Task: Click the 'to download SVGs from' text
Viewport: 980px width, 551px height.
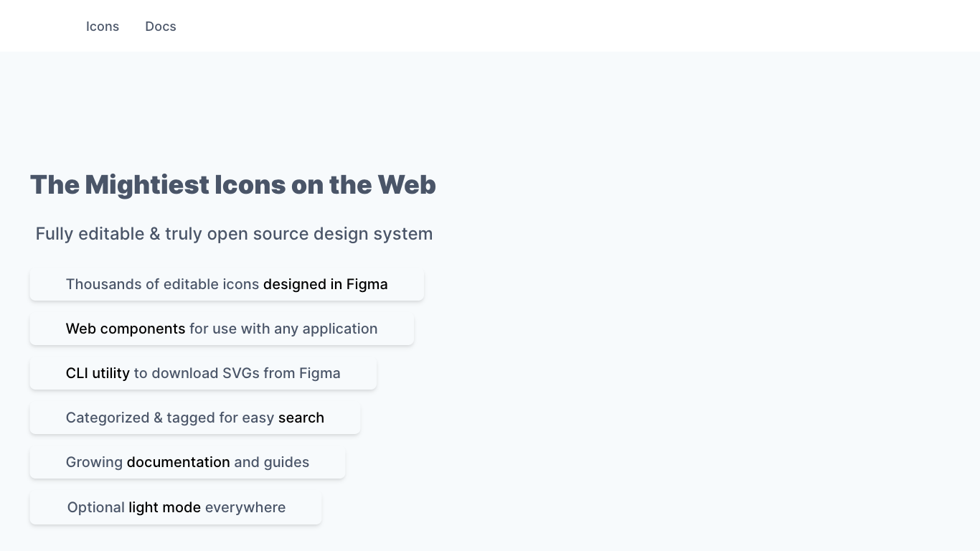Action: (215, 373)
